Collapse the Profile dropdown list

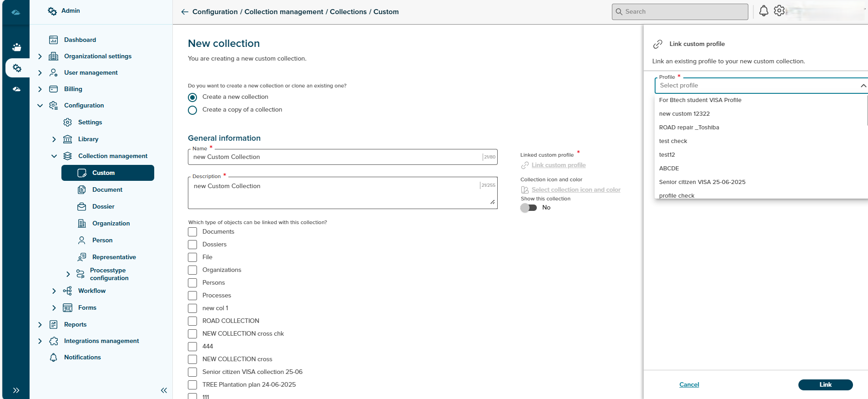tap(863, 86)
